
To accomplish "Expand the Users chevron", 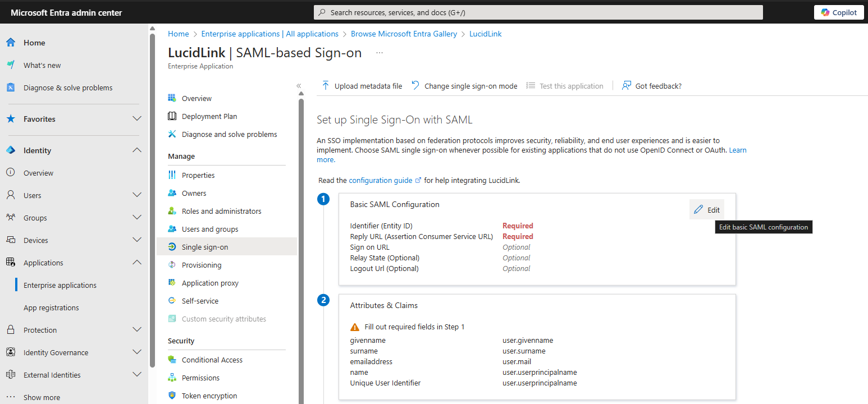I will pyautogui.click(x=137, y=195).
